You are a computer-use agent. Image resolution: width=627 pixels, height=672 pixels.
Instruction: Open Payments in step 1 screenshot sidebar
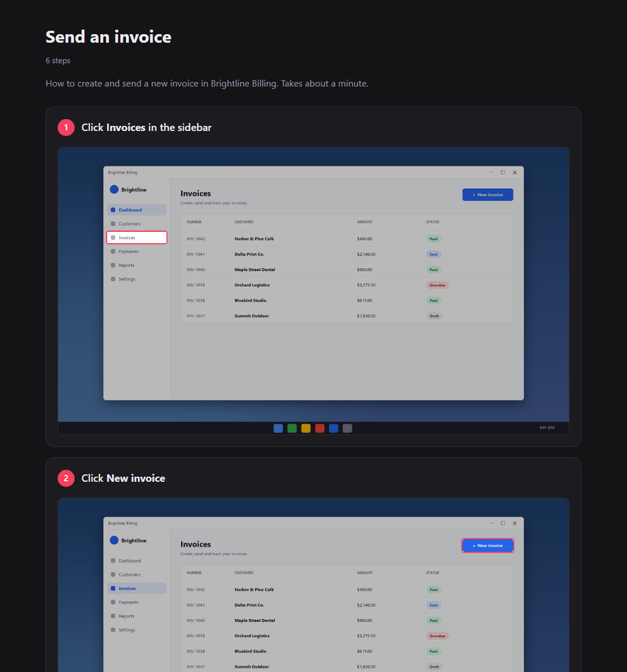tap(137, 251)
